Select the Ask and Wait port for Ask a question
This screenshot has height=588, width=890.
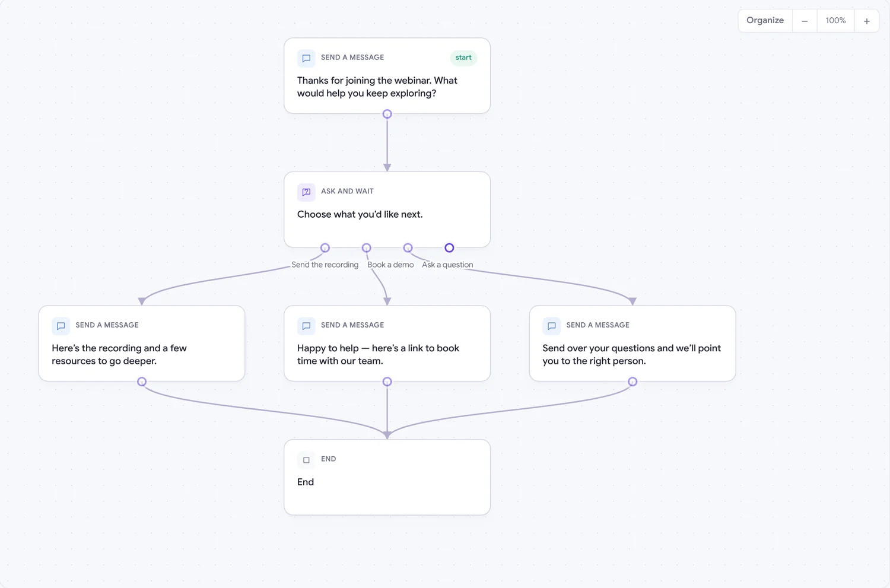(408, 247)
